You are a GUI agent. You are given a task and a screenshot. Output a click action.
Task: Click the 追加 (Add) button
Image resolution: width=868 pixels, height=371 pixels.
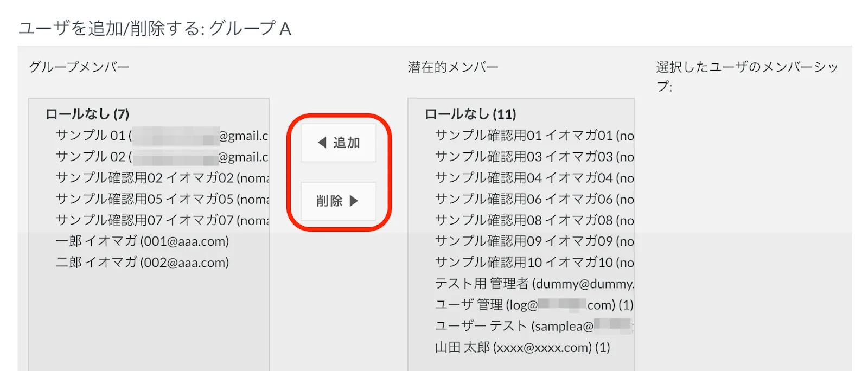(x=339, y=143)
